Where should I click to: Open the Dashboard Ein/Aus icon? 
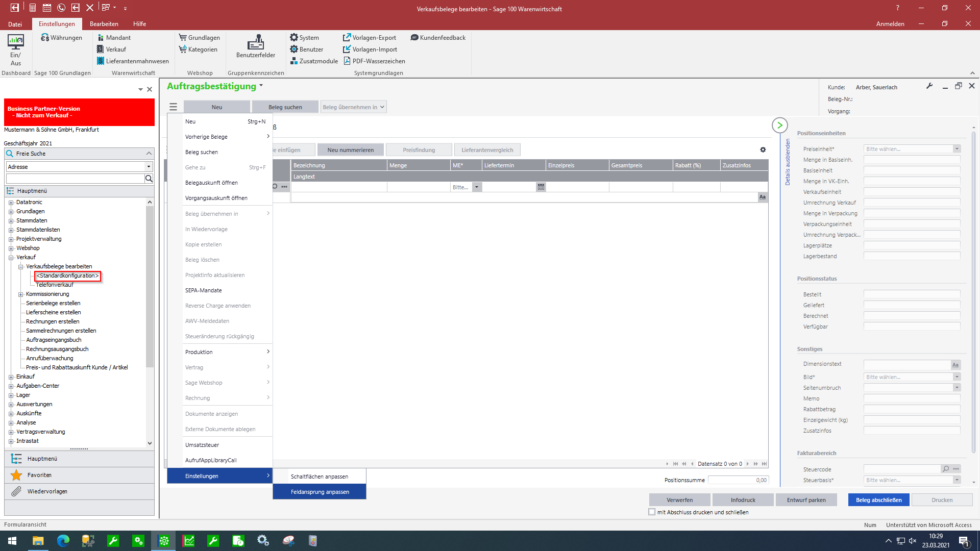pyautogui.click(x=15, y=49)
